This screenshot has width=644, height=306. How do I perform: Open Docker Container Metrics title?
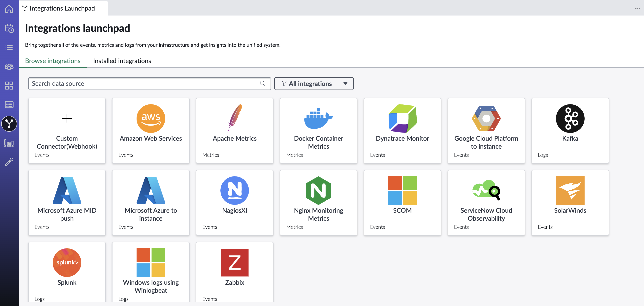pos(318,142)
